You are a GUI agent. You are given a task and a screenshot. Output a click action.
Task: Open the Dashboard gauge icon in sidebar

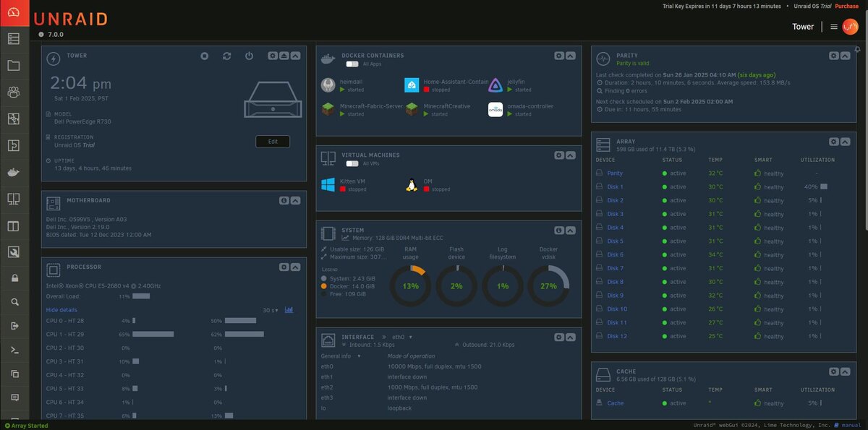tap(14, 14)
